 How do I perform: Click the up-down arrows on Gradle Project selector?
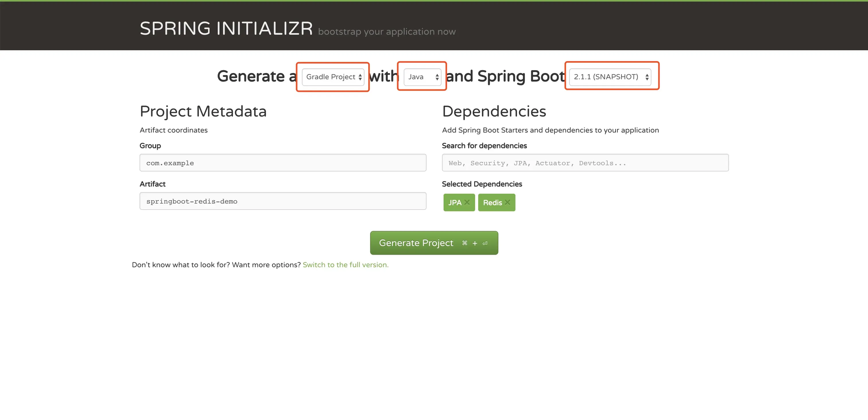[360, 77]
